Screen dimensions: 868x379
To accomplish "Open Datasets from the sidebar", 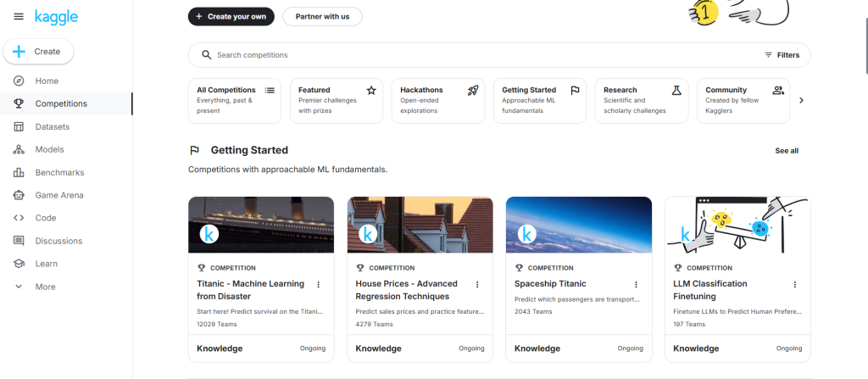I will (52, 126).
